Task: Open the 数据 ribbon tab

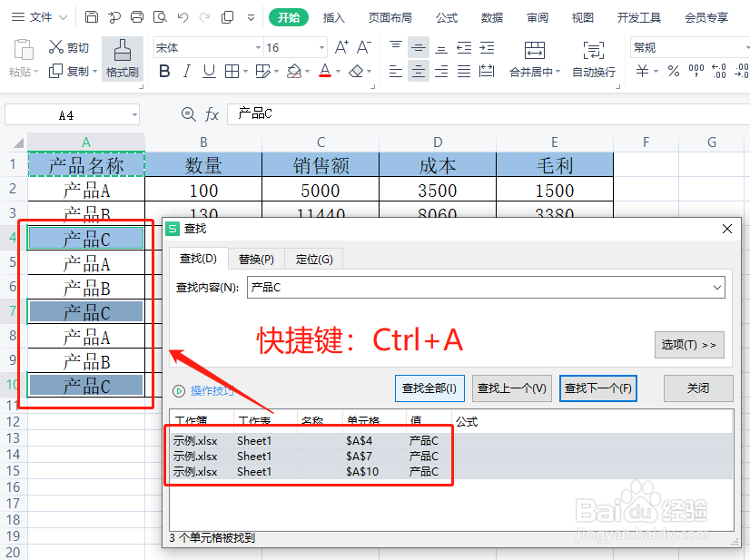Action: (492, 16)
